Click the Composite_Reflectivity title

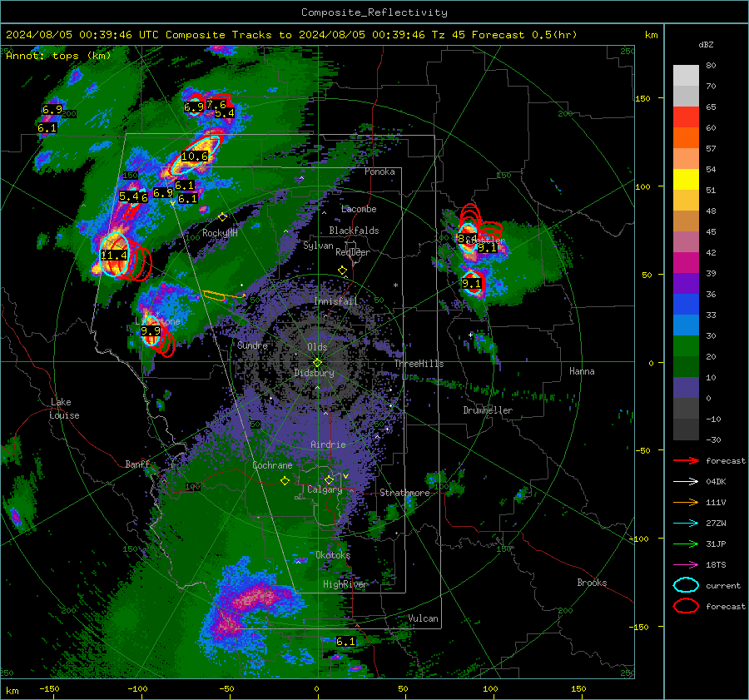[x=374, y=12]
